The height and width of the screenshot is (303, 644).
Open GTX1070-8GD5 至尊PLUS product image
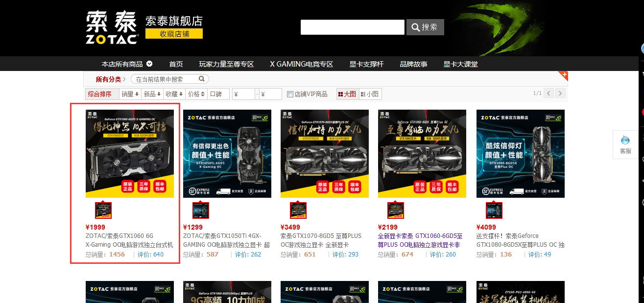point(325,154)
